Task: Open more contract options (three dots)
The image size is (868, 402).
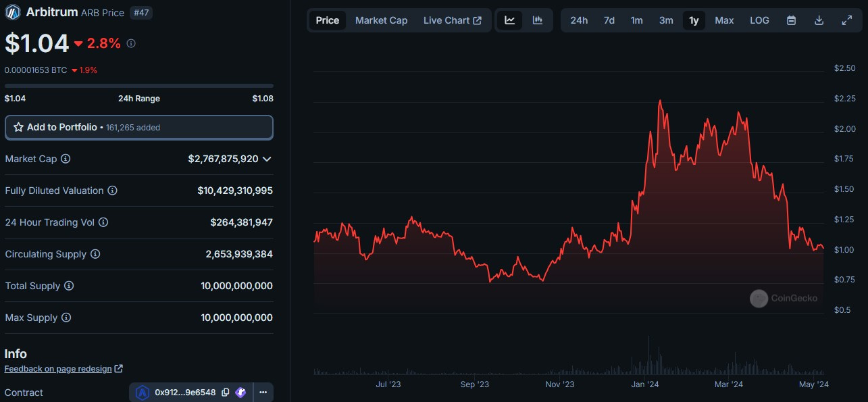Action: click(x=263, y=392)
